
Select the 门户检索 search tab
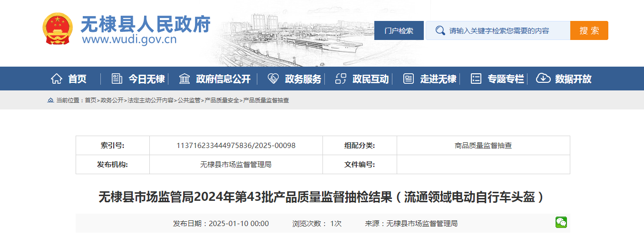tap(399, 30)
